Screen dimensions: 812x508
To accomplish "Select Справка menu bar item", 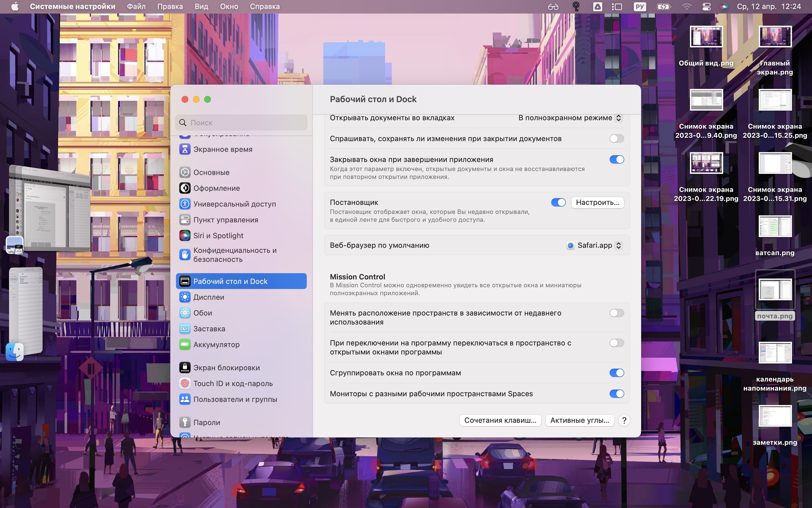I will point(264,6).
